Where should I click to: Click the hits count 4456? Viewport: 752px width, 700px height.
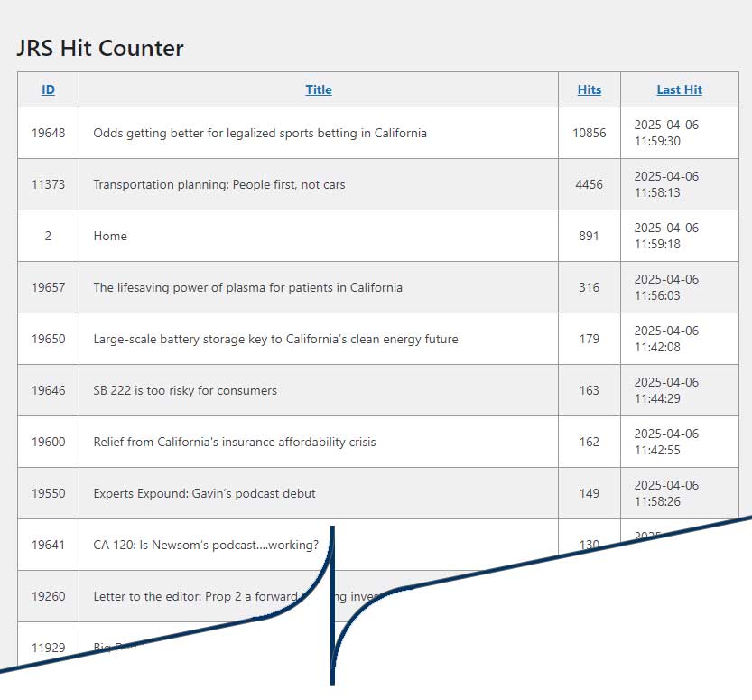click(x=589, y=184)
